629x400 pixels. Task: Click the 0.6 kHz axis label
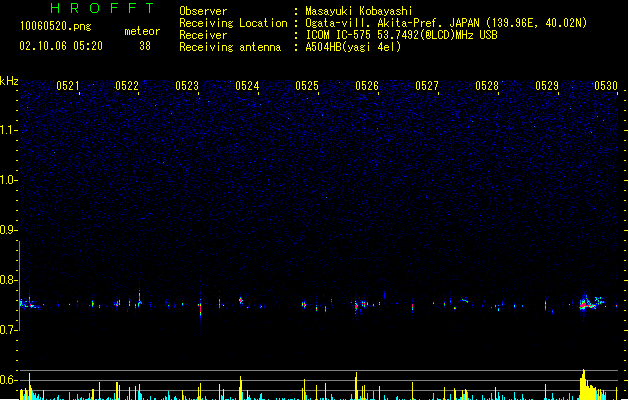coord(8,380)
